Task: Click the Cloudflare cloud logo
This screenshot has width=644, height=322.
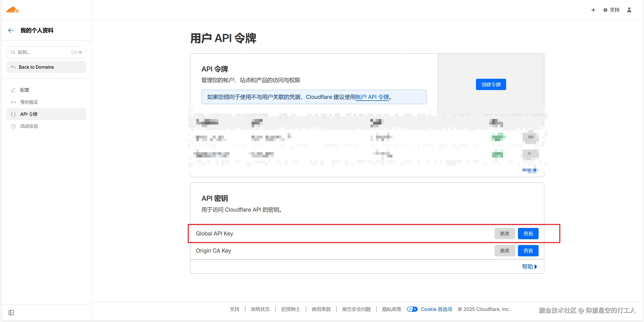Action: pos(12,10)
